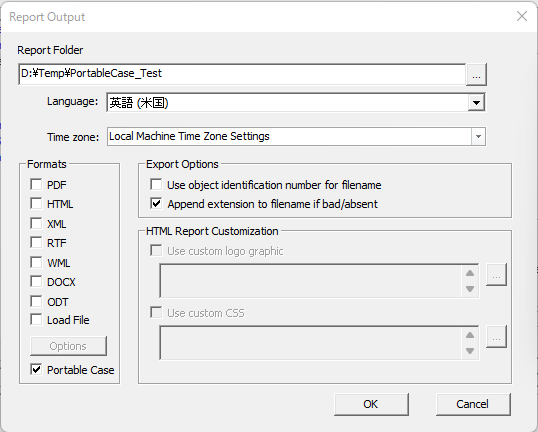
Task: Enable the Load File checkbox
Action: coord(36,319)
